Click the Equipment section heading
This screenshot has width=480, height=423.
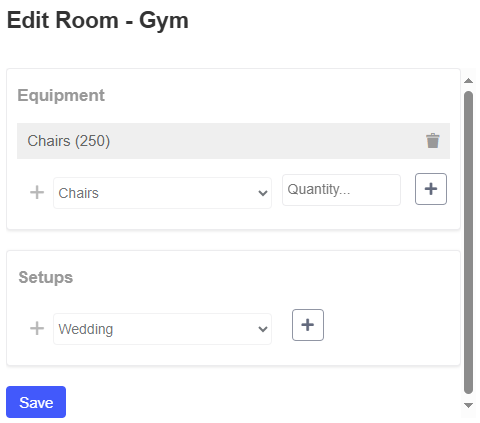pyautogui.click(x=61, y=95)
